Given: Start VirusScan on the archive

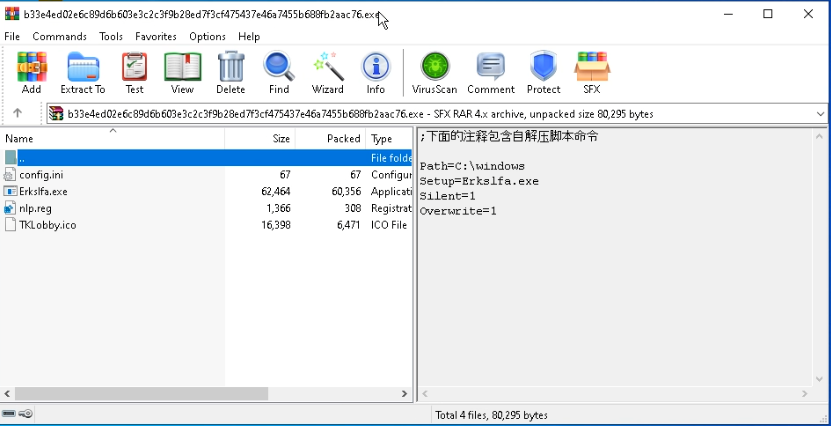Looking at the screenshot, I should coord(434,72).
